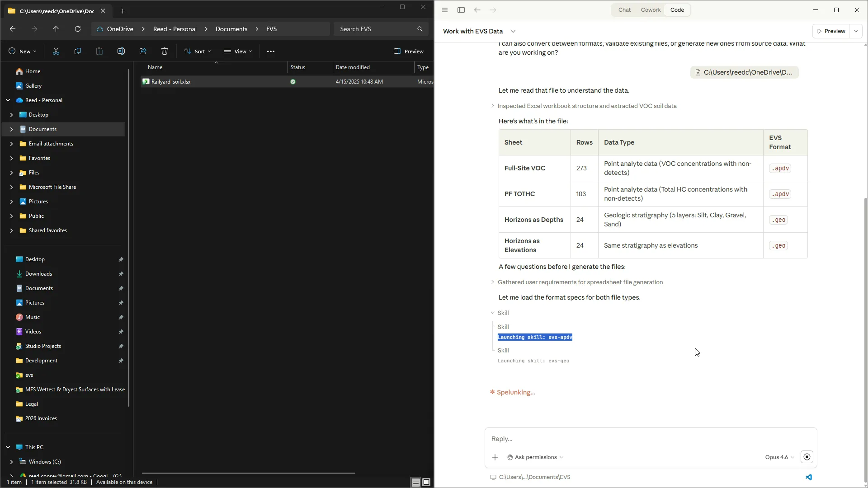Screen dimensions: 868x488
Task: Click the Rename icon in File Explorer toolbar
Action: coord(121,52)
